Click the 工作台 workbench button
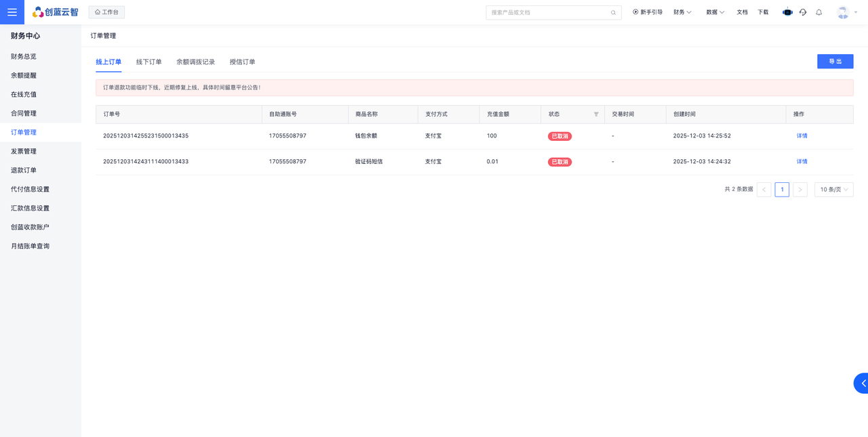 tap(106, 12)
